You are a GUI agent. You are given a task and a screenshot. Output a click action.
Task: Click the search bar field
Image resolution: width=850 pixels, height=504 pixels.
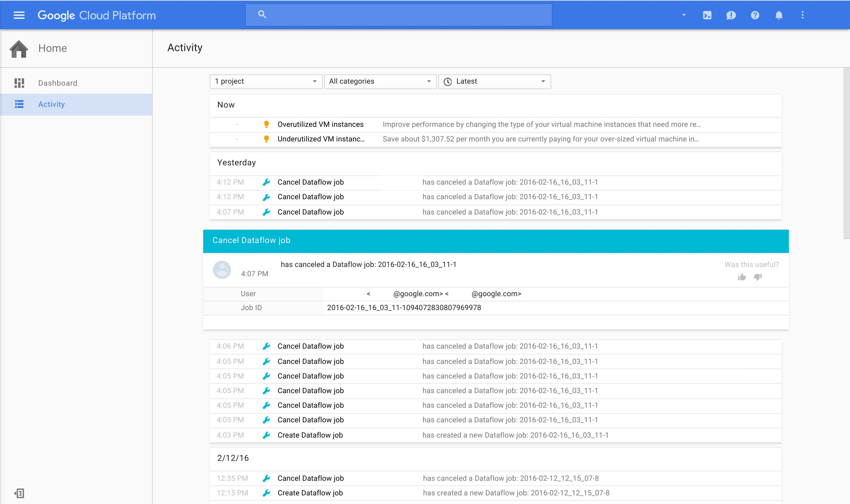pos(399,15)
